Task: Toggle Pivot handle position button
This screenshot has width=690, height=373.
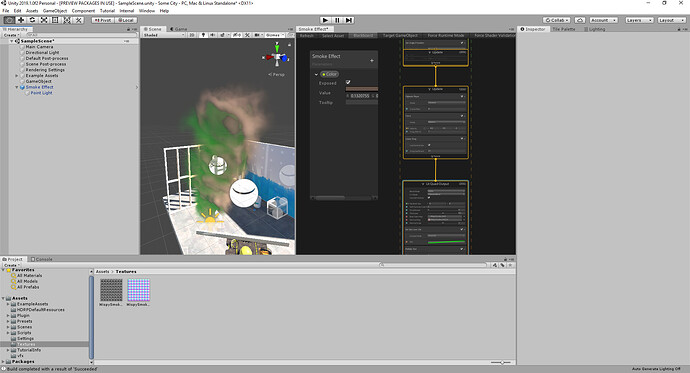Action: (103, 20)
